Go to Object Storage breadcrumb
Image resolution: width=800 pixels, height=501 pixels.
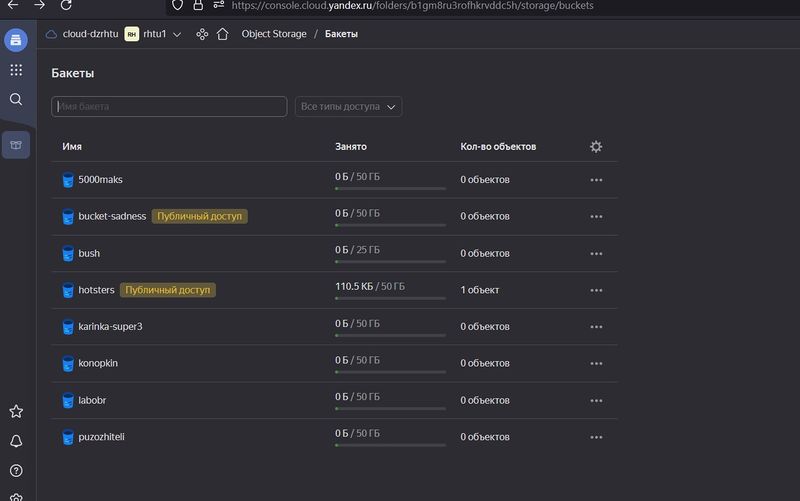point(273,34)
